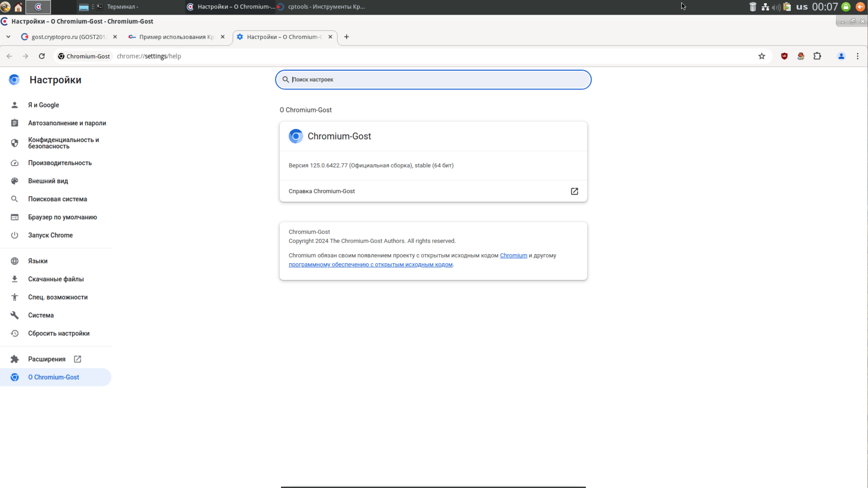Open Внешний вид settings
This screenshot has width=868, height=488.
(x=48, y=181)
